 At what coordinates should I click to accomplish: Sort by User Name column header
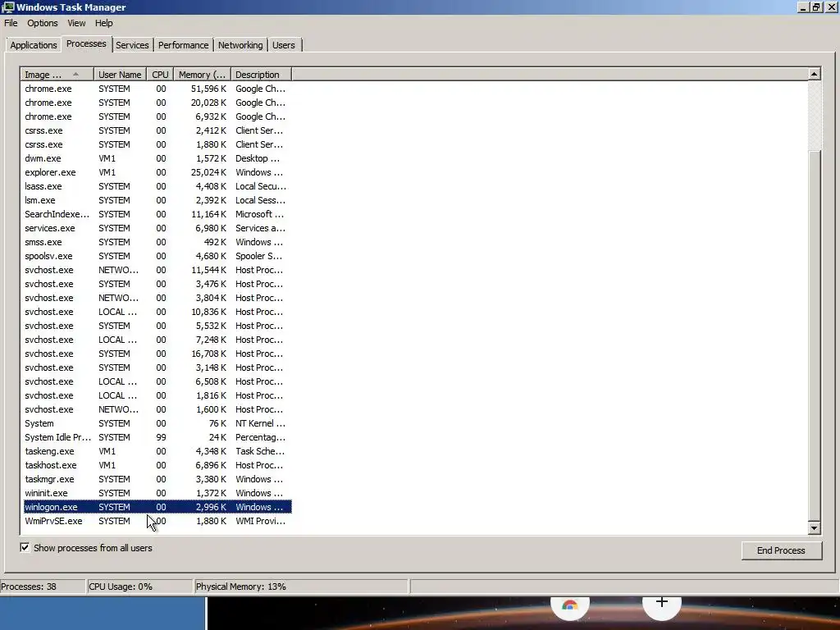(120, 75)
